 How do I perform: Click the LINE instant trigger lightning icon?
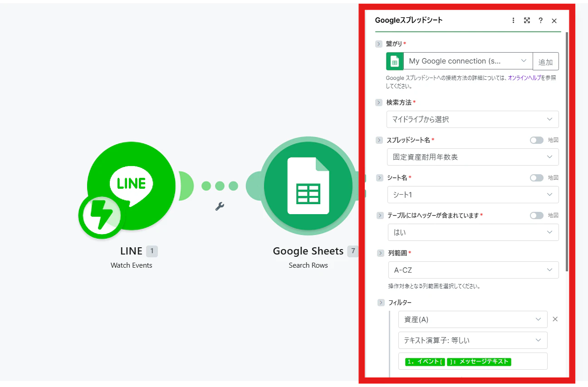101,216
